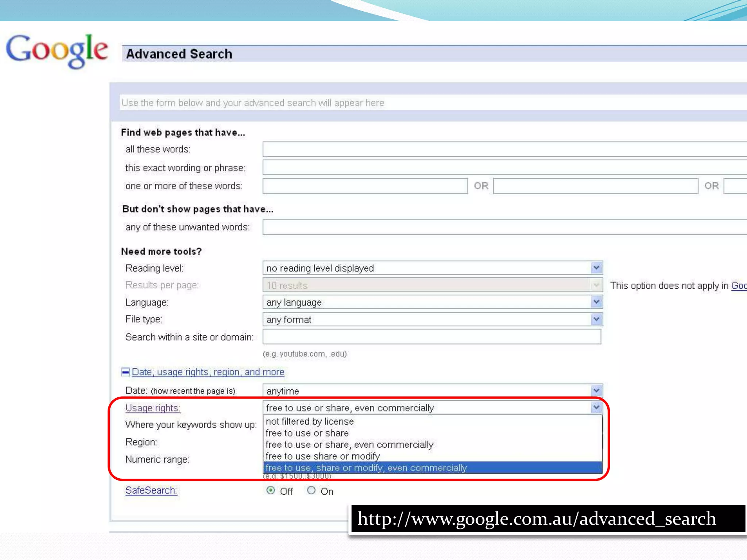Open the File type dropdown showing any format

coord(433,319)
